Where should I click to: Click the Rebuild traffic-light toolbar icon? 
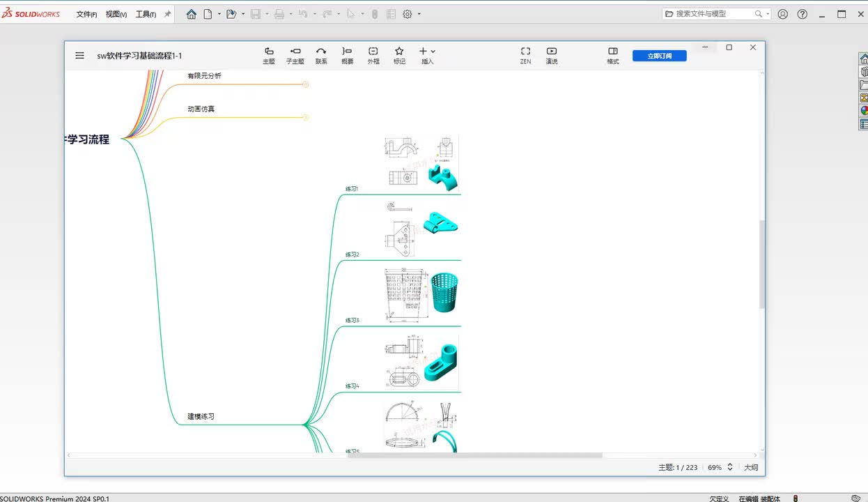pyautogui.click(x=375, y=14)
